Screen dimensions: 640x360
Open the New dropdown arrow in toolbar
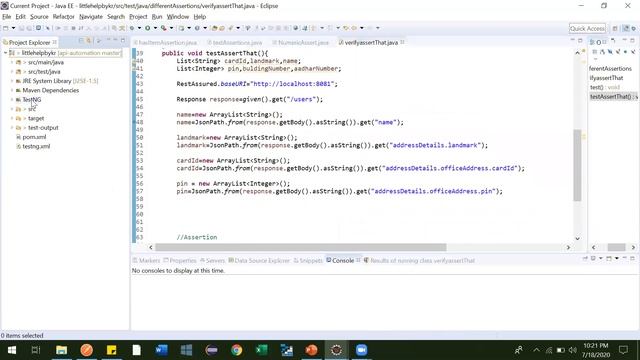pyautogui.click(x=13, y=28)
